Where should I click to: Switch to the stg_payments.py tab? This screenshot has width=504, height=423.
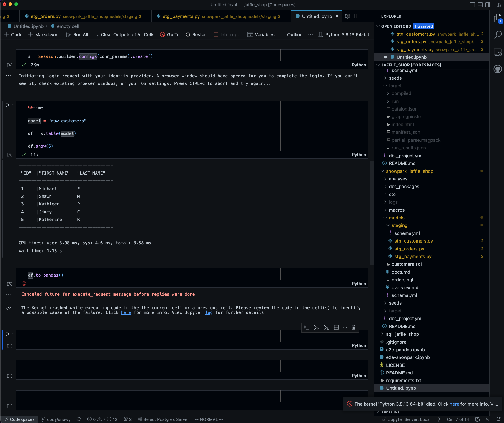181,16
